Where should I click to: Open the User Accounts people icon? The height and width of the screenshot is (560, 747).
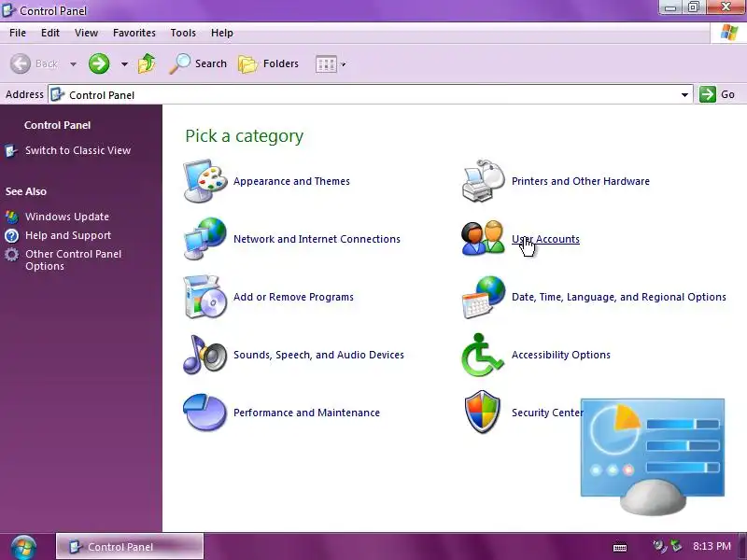483,239
